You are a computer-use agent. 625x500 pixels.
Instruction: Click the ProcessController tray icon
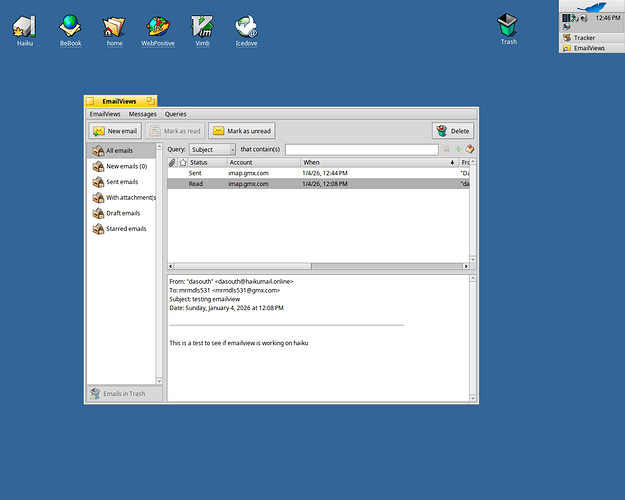pyautogui.click(x=566, y=18)
